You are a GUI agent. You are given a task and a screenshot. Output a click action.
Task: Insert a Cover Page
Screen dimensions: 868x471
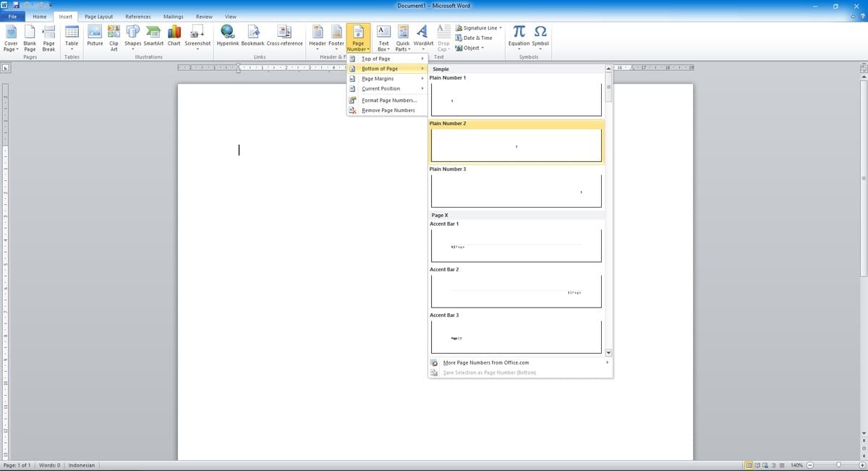(x=11, y=35)
